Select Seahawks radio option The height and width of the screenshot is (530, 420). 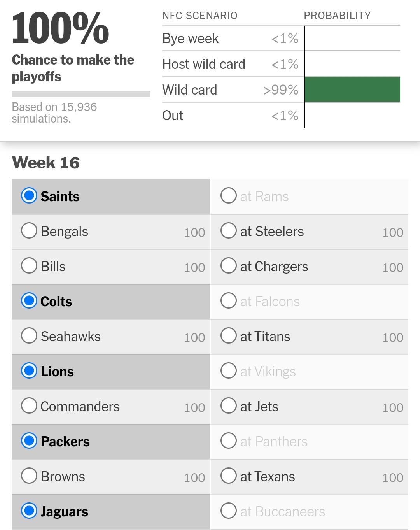coord(29,336)
